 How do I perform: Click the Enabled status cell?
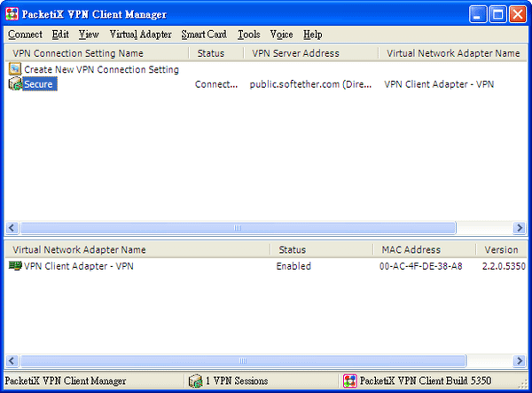[x=293, y=266]
